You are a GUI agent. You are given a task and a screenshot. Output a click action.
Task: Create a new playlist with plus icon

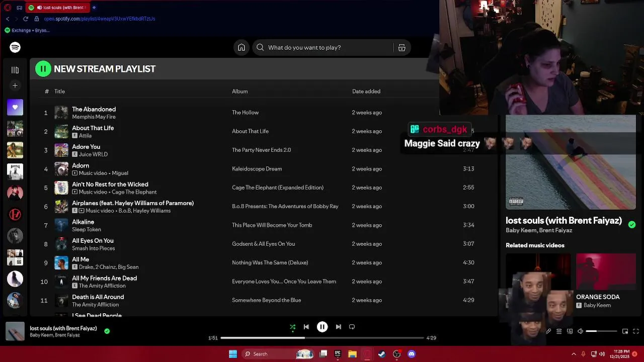(15, 85)
